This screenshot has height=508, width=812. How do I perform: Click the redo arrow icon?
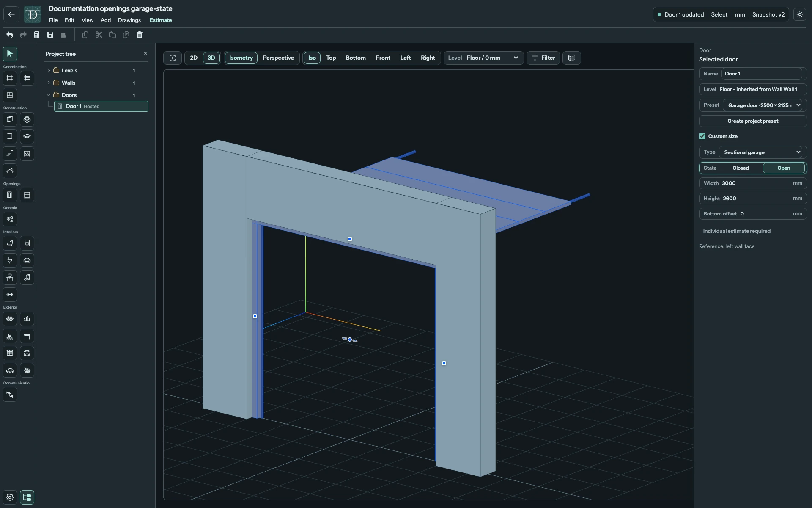(x=23, y=35)
